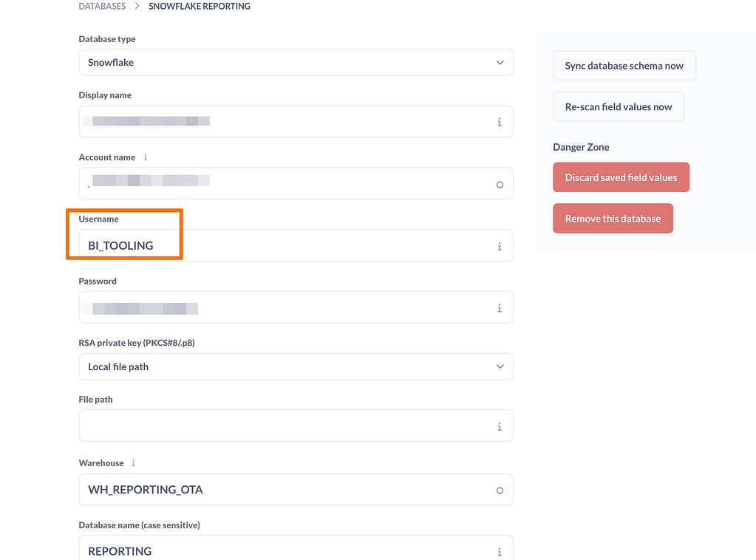Click the File path field info icon

pos(500,426)
